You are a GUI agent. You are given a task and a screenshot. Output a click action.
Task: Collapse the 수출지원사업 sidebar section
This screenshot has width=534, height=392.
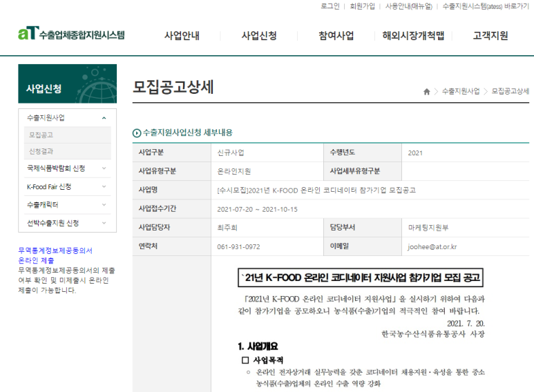click(x=104, y=118)
